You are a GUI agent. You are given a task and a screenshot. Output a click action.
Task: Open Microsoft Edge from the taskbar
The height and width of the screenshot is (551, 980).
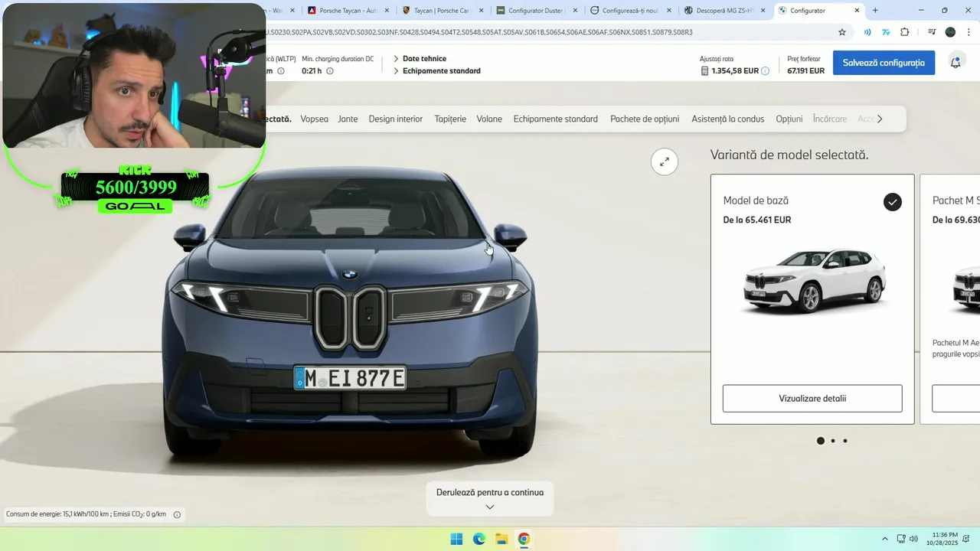[x=479, y=539]
